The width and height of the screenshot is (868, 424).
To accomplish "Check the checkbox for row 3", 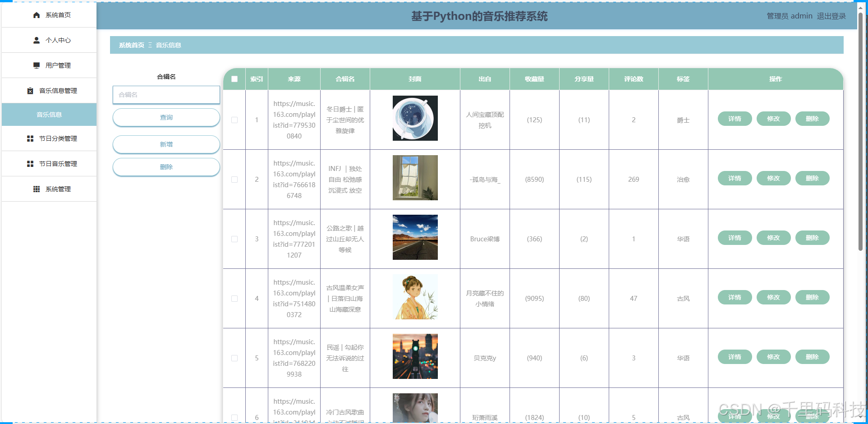I will [x=234, y=239].
